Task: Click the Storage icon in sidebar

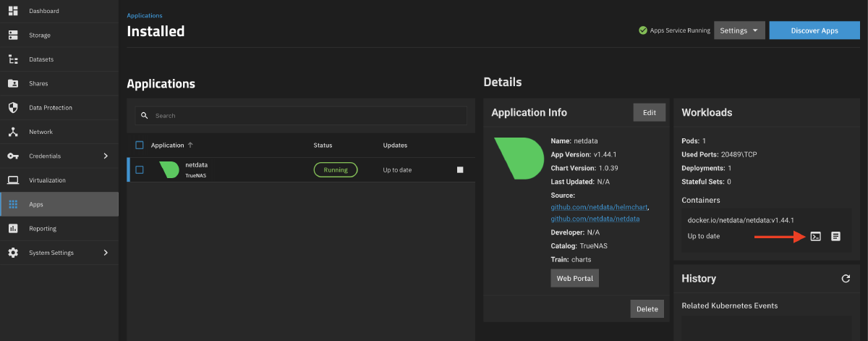Action: (x=12, y=35)
